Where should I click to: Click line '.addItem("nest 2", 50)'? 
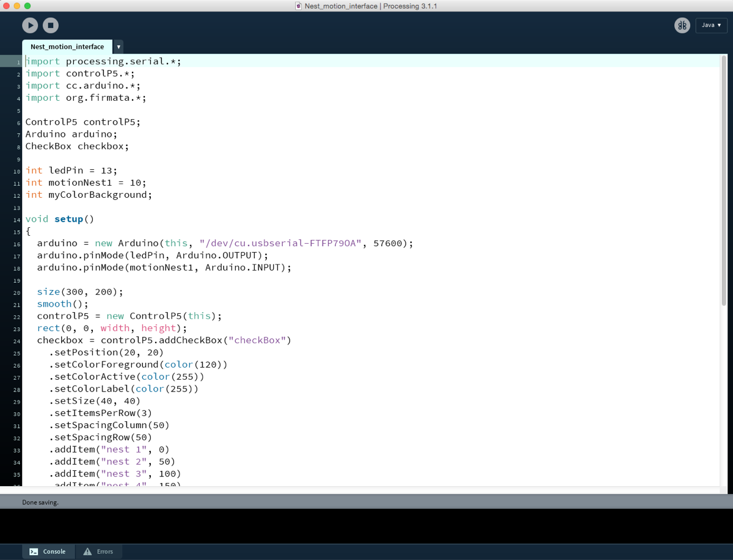pyautogui.click(x=112, y=462)
